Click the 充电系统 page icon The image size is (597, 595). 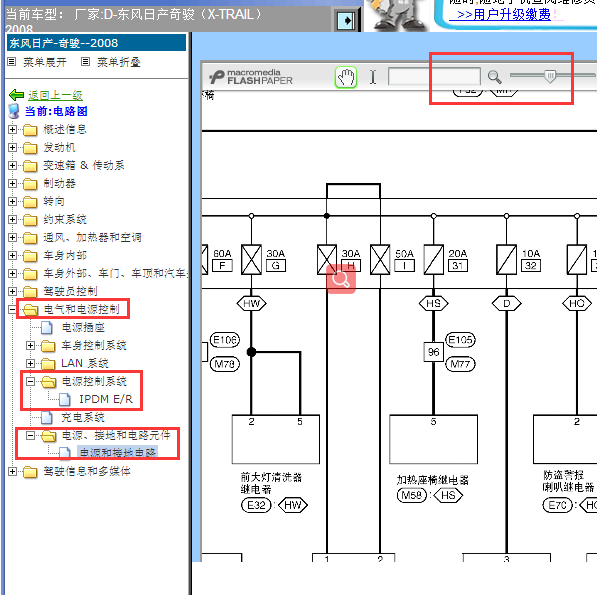click(x=47, y=418)
